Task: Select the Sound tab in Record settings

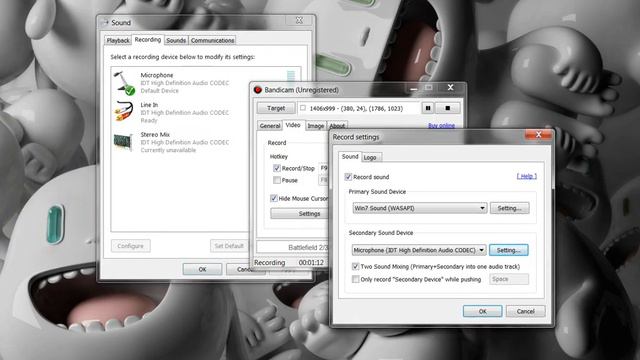Action: [350, 156]
